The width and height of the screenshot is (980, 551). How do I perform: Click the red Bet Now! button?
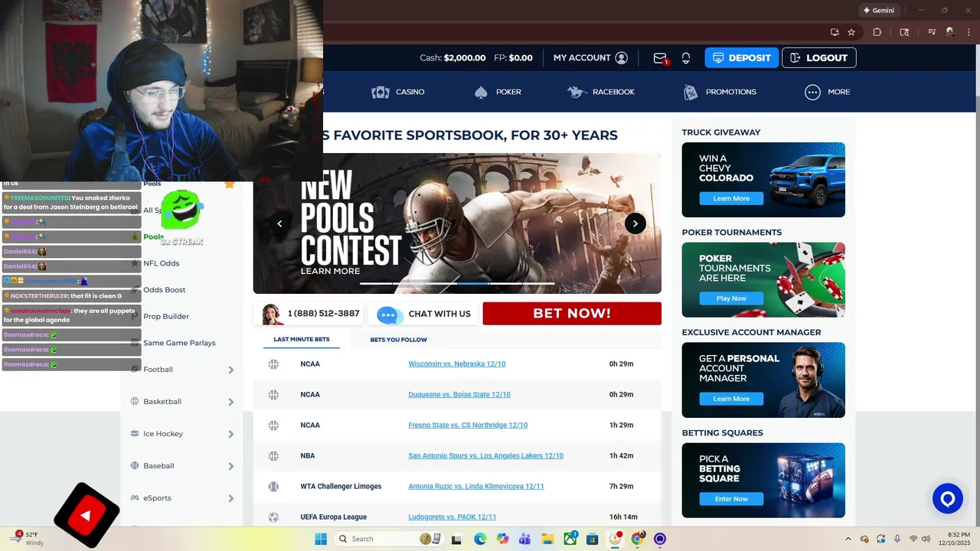pos(572,314)
